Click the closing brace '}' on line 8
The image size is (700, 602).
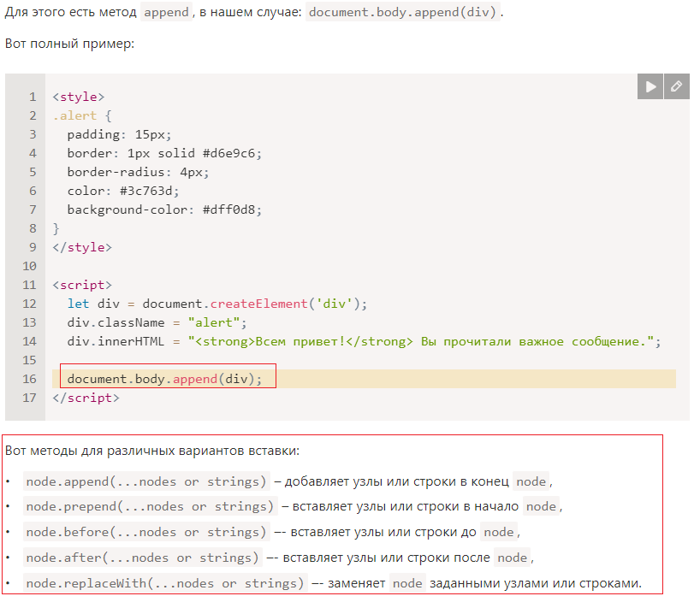[56, 228]
